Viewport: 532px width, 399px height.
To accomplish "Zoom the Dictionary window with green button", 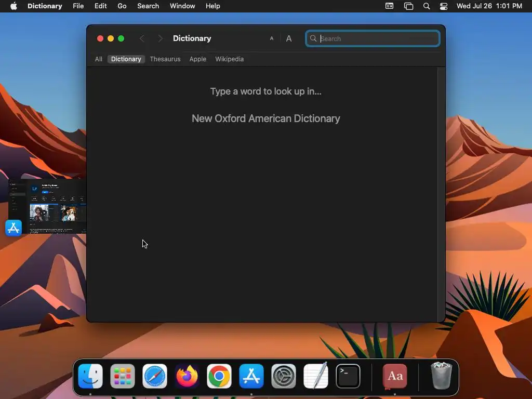I will tap(121, 38).
